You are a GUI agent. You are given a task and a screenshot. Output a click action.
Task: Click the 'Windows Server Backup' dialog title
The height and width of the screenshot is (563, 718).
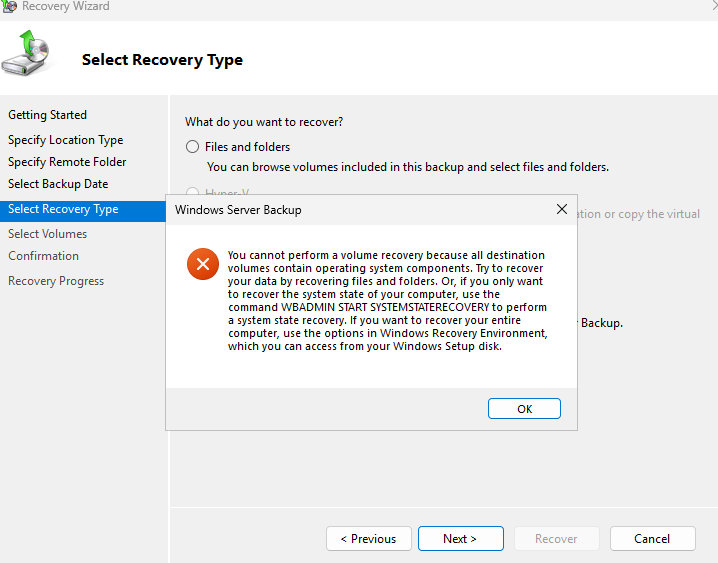click(x=238, y=210)
